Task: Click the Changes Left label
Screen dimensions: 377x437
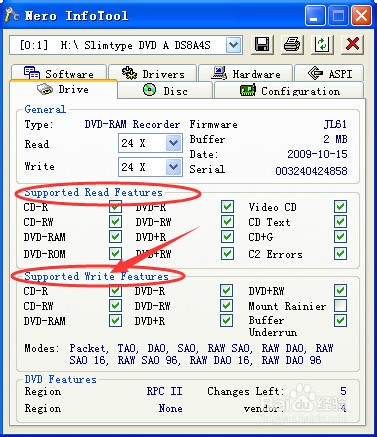Action: point(246,391)
